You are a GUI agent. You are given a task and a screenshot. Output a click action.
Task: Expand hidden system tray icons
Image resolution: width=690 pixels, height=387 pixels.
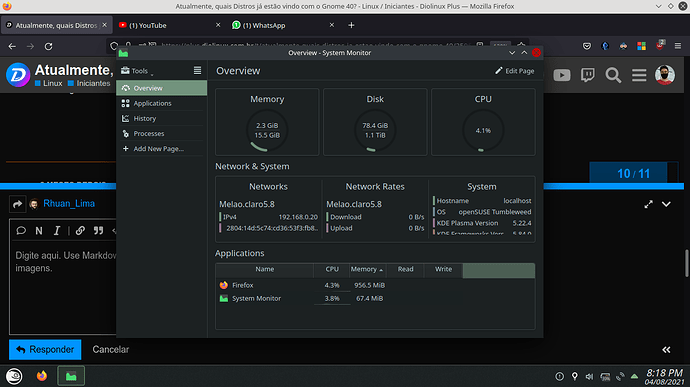(x=634, y=376)
